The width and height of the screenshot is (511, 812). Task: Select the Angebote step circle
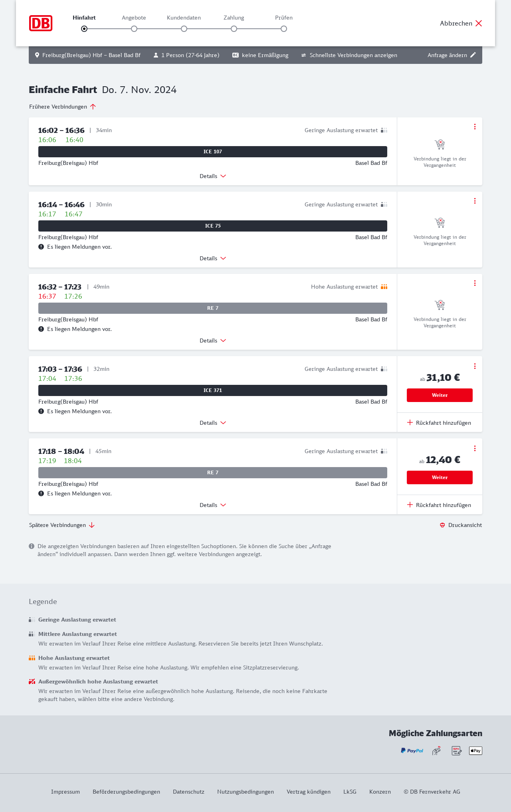pos(134,29)
